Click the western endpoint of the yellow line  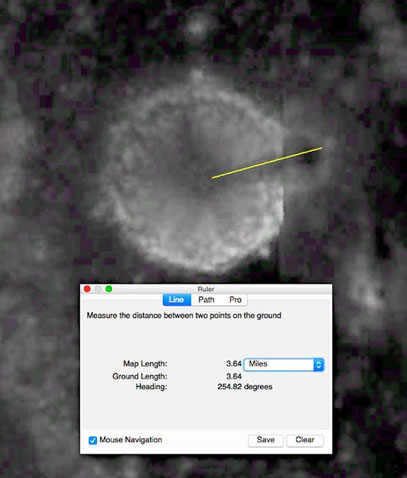pos(212,178)
